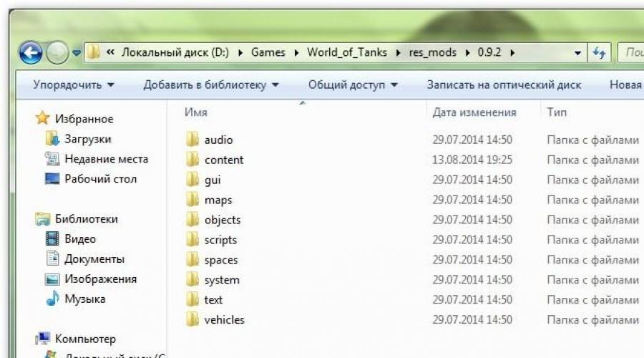Screen dimensions: 644x358
Task: Open the Документы library
Action: (x=94, y=259)
